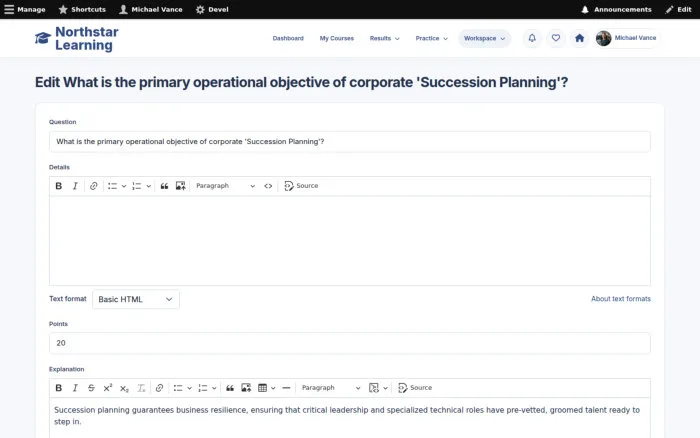Expand code block language arrow in Explanation
Viewport: 700px width, 438px height.
point(385,388)
